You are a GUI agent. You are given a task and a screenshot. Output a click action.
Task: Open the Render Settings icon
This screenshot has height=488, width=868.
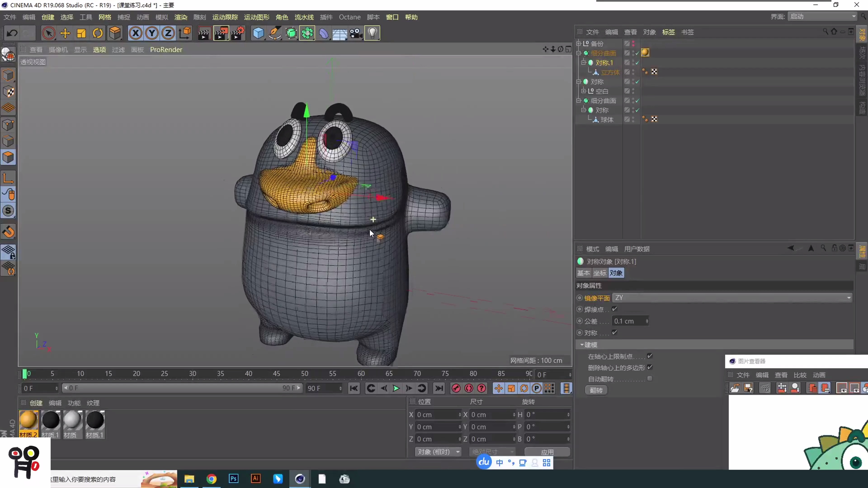238,33
